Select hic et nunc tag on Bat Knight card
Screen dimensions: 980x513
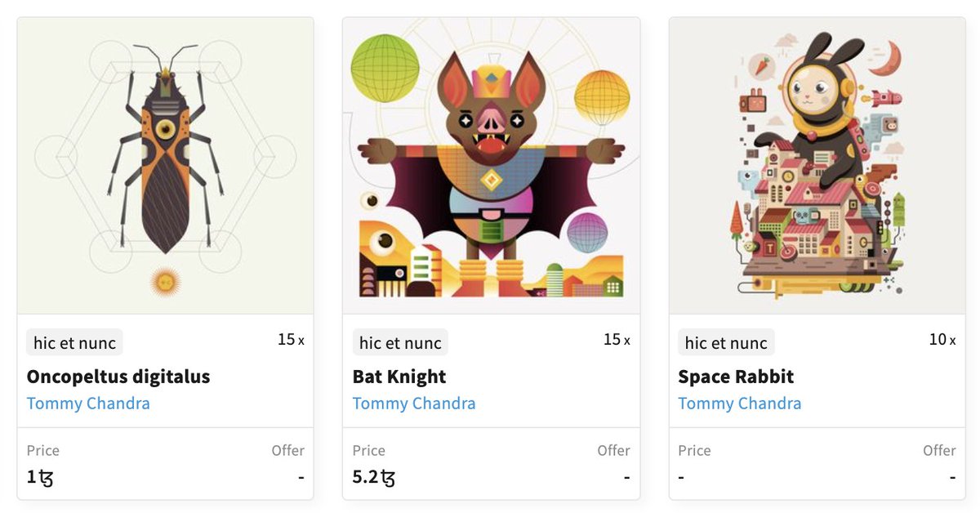400,342
